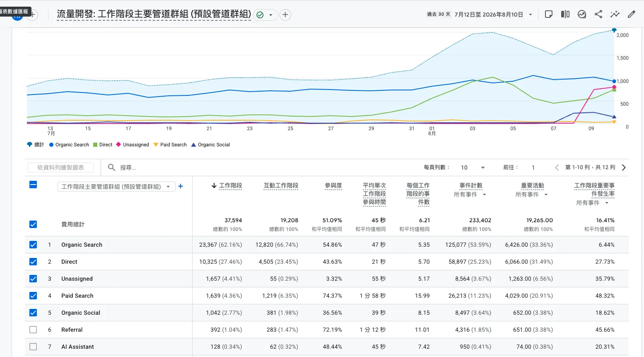Click the chart annotations smiley icon
The image size is (644, 357).
click(x=582, y=15)
